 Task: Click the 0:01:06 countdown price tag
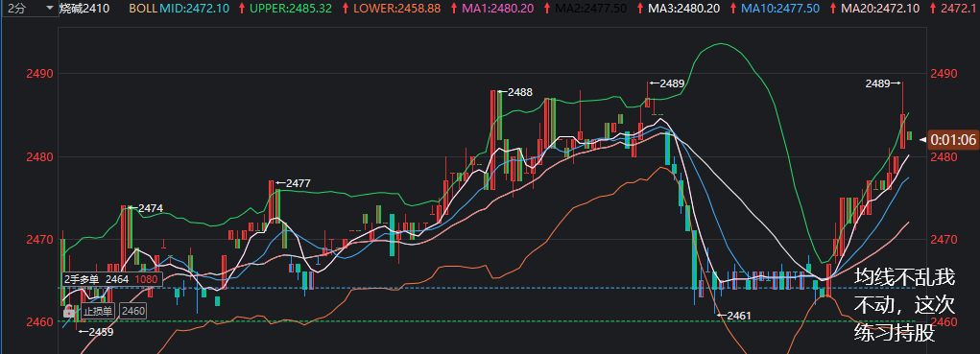tap(952, 140)
